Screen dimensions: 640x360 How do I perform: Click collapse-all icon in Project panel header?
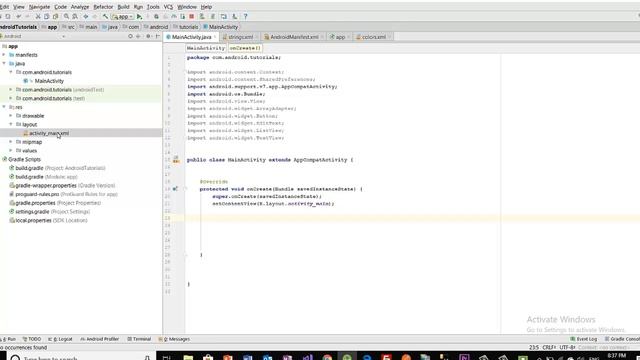(x=138, y=36)
